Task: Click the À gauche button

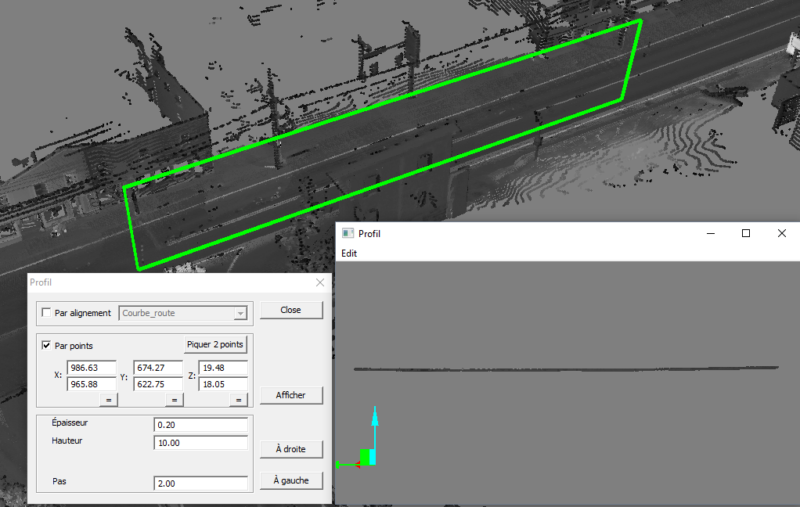Action: pyautogui.click(x=290, y=481)
